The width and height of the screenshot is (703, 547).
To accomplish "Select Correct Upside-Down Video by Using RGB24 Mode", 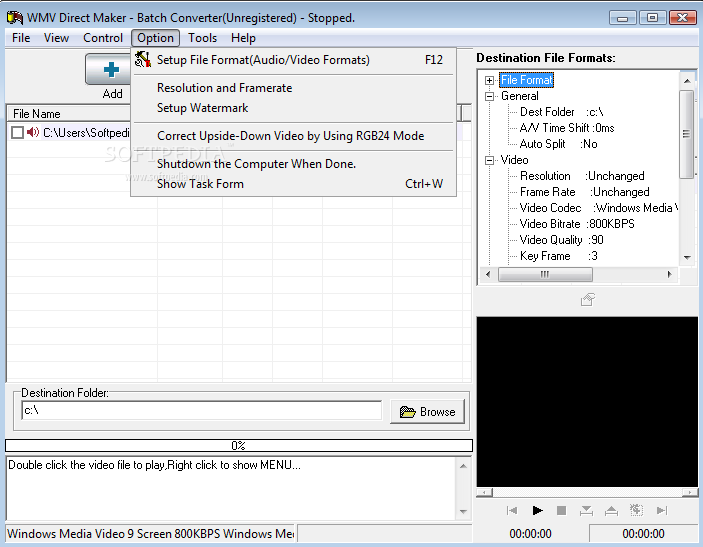I will point(294,136).
